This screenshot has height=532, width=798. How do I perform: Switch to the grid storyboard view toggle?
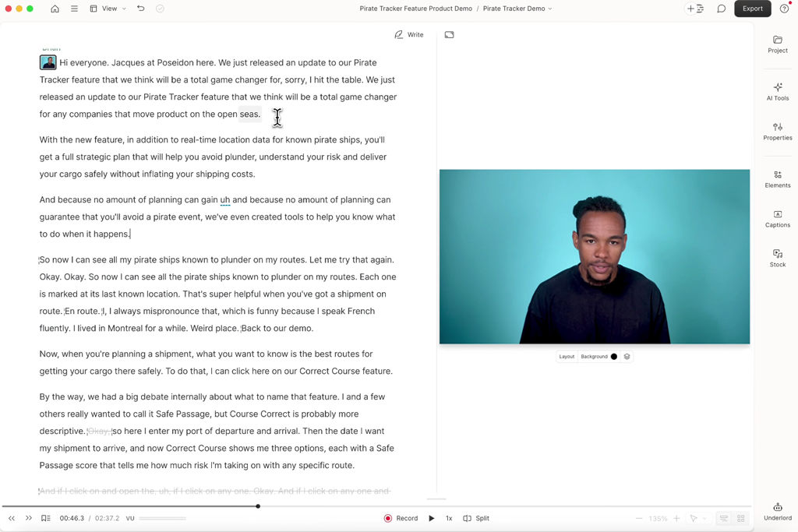[x=741, y=518]
